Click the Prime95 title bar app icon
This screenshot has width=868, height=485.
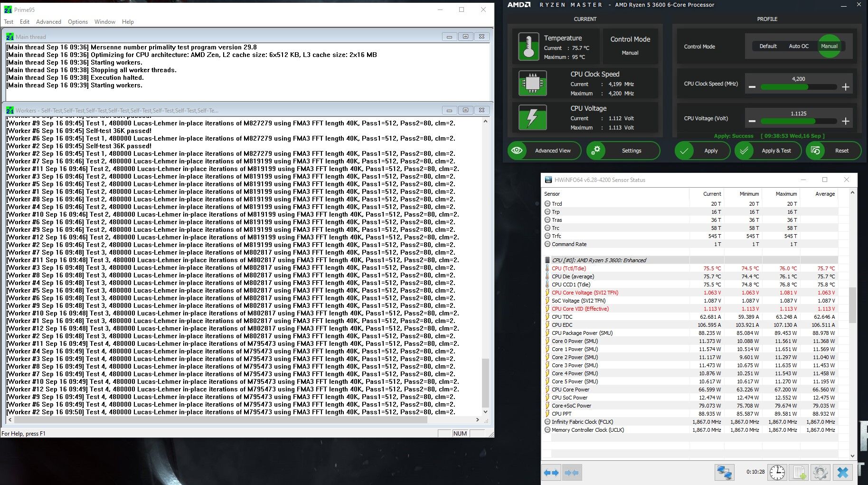point(8,10)
